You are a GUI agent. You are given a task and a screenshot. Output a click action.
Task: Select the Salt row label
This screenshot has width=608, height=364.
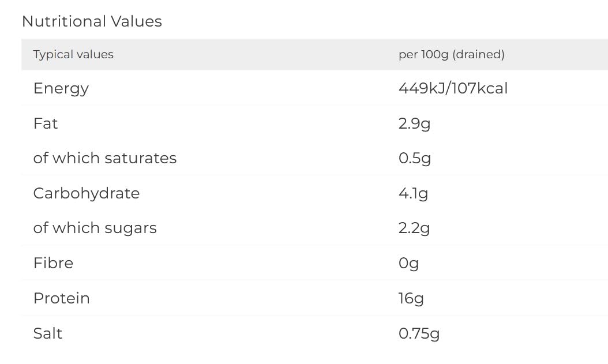[48, 333]
